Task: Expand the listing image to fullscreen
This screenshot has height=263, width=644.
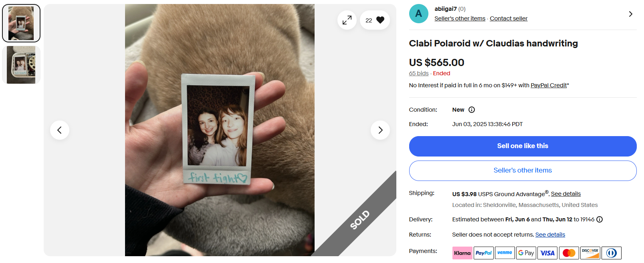Action: (347, 20)
